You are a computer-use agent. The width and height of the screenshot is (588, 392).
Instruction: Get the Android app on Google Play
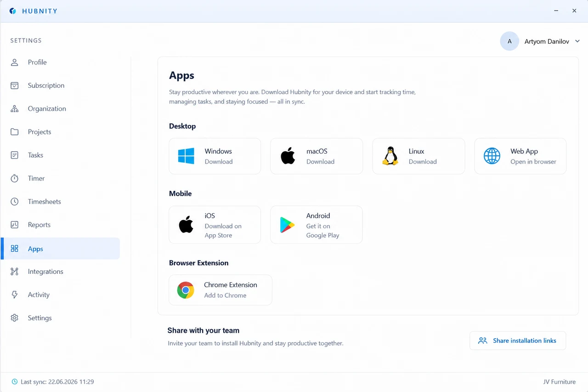pyautogui.click(x=317, y=225)
